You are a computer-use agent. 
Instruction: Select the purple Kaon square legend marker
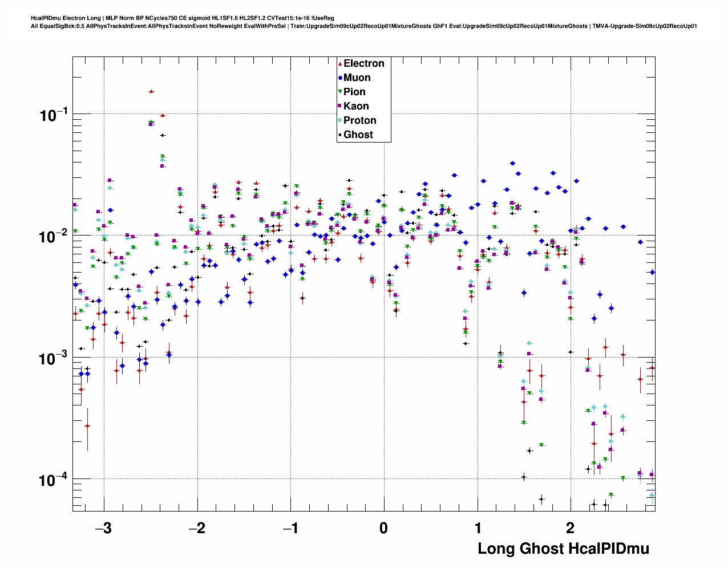(340, 106)
